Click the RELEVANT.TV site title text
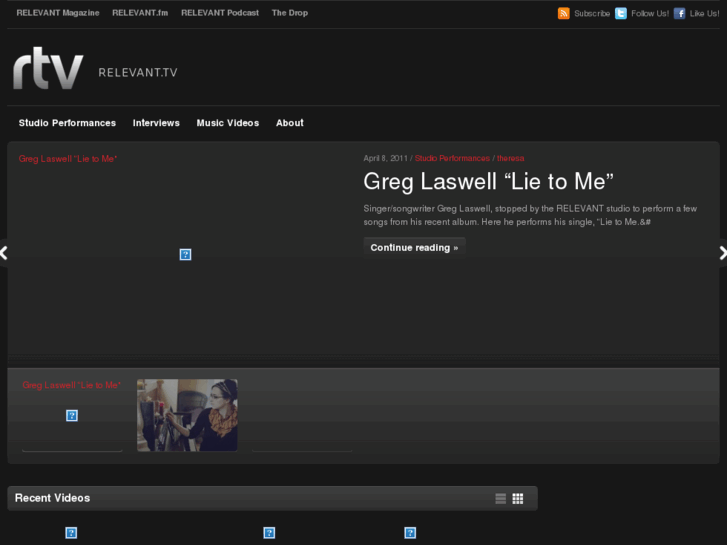 (x=138, y=72)
